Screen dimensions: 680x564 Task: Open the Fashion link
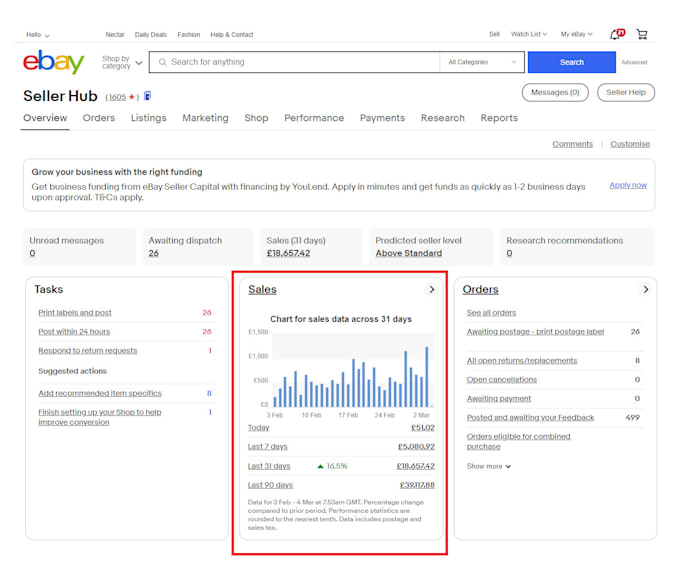click(189, 35)
